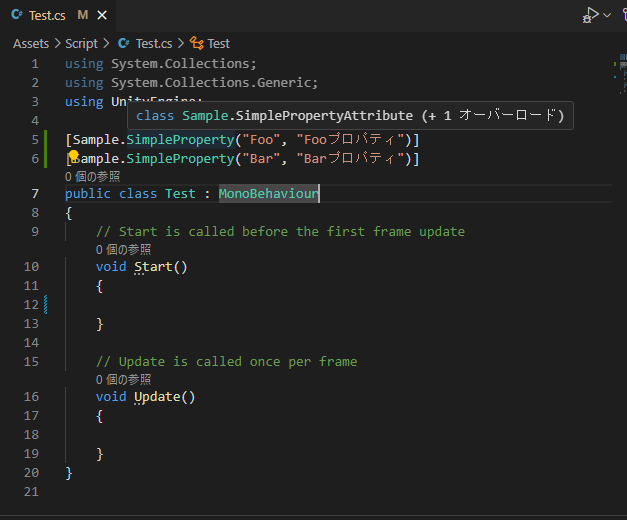
Task: Click the comment 'Start is called before the first frame update'
Action: point(280,232)
